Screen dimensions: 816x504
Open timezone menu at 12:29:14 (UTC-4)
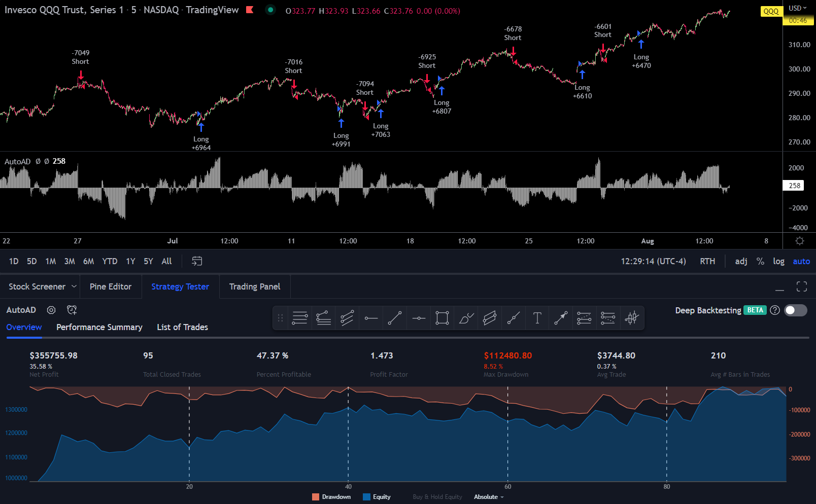653,261
